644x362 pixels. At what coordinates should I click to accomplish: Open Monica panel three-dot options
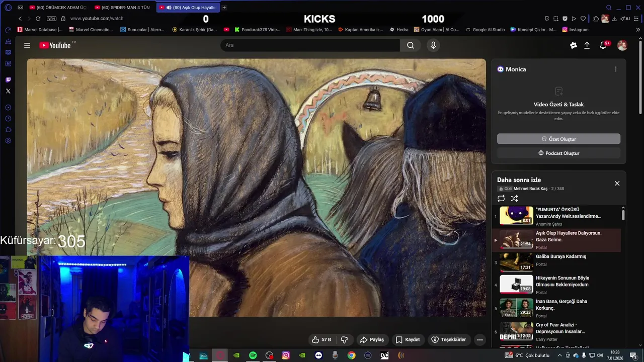[615, 69]
